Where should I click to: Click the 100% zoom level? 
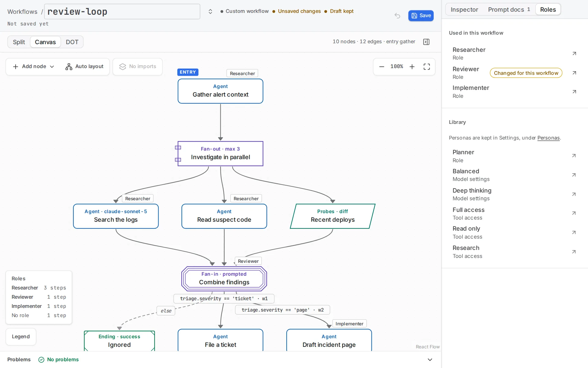[397, 67]
